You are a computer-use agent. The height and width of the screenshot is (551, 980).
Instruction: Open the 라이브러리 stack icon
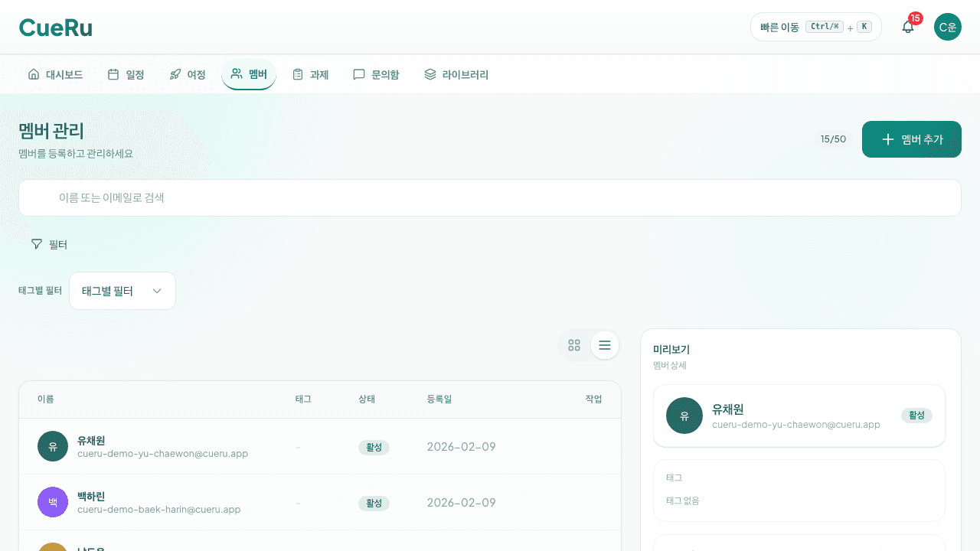429,73
